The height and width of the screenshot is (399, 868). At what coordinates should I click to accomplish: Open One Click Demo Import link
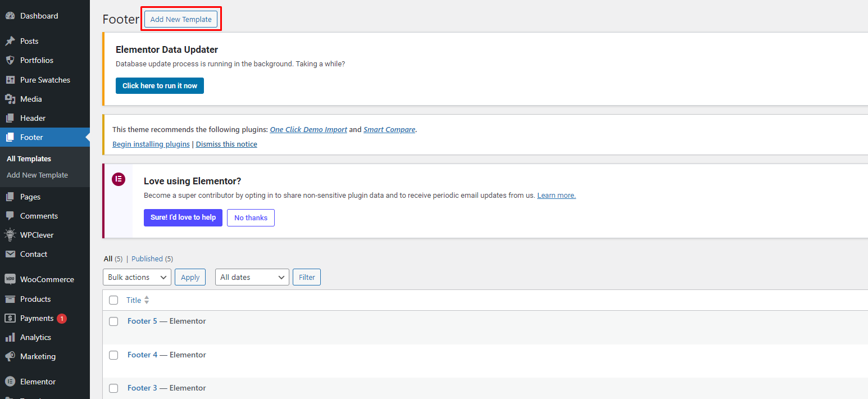click(x=308, y=129)
